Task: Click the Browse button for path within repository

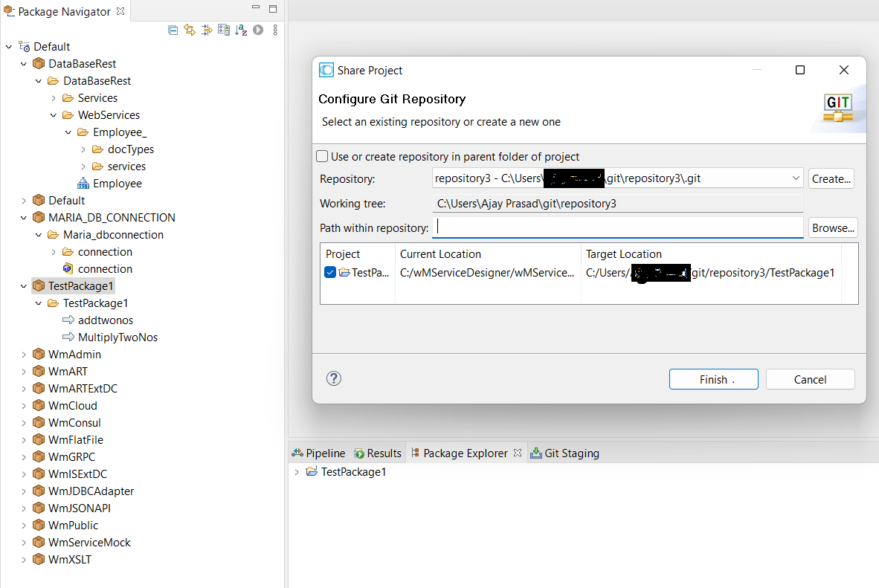Action: tap(832, 227)
